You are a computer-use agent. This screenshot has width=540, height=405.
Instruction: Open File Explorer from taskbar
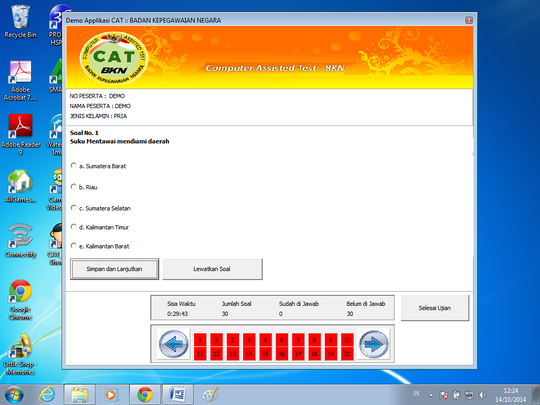coord(80,395)
